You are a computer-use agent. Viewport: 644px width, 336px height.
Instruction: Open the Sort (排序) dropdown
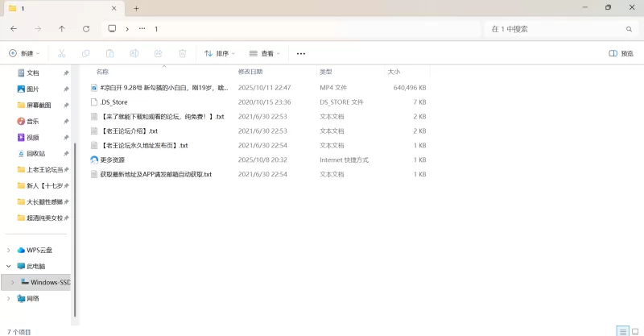tap(219, 53)
